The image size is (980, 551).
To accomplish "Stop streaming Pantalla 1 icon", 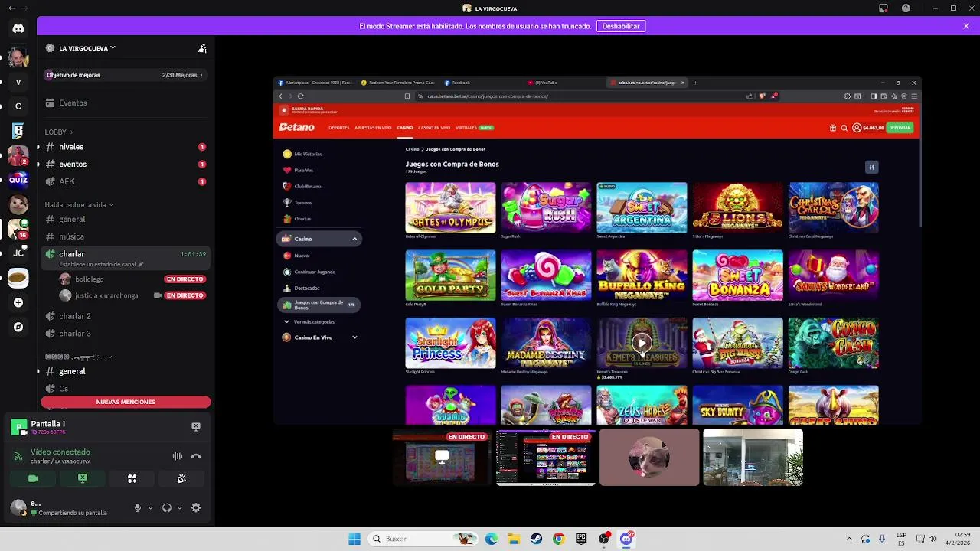I will click(196, 426).
